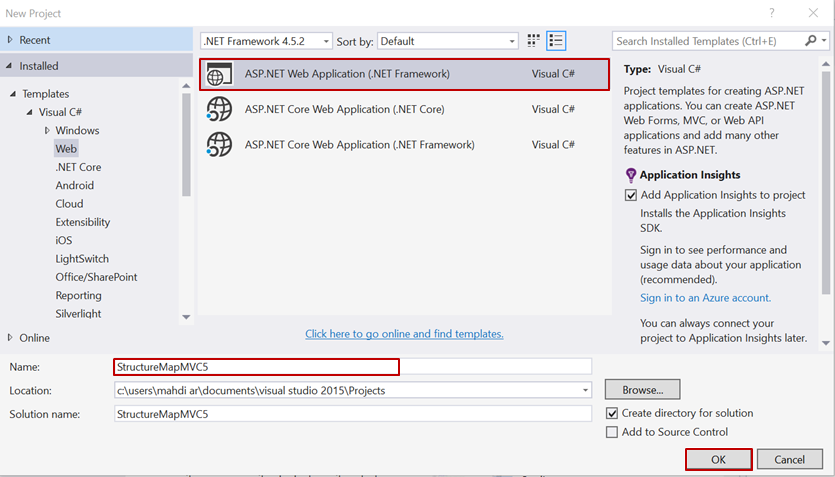Click the Application Insights lightbulb icon
This screenshot has width=835, height=477.
631,175
